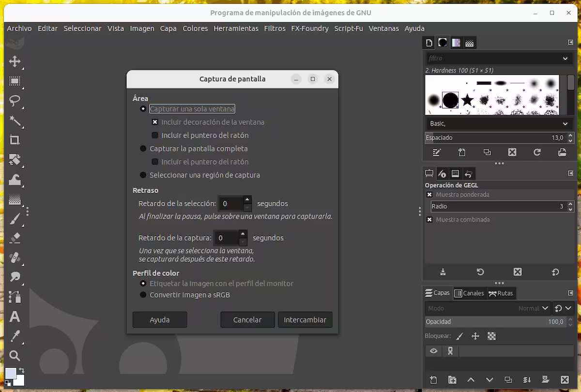Switch to the Canales tab
581x392 pixels.
point(469,293)
